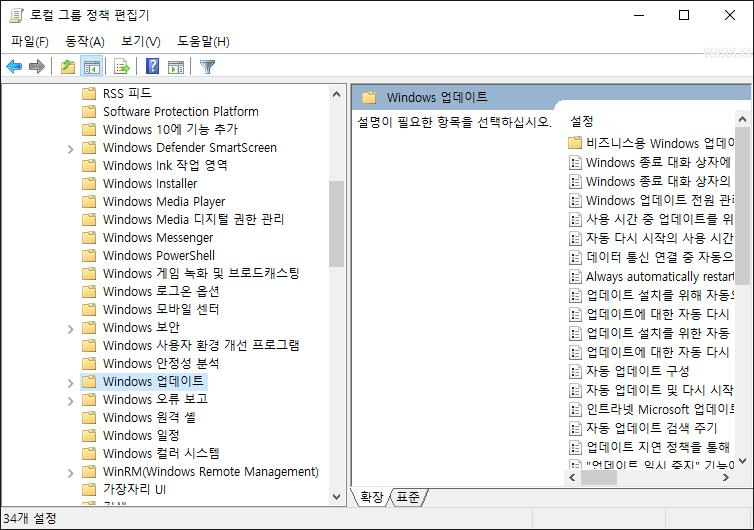The width and height of the screenshot is (754, 530).
Task: Click the Up one level folder icon
Action: [68, 66]
